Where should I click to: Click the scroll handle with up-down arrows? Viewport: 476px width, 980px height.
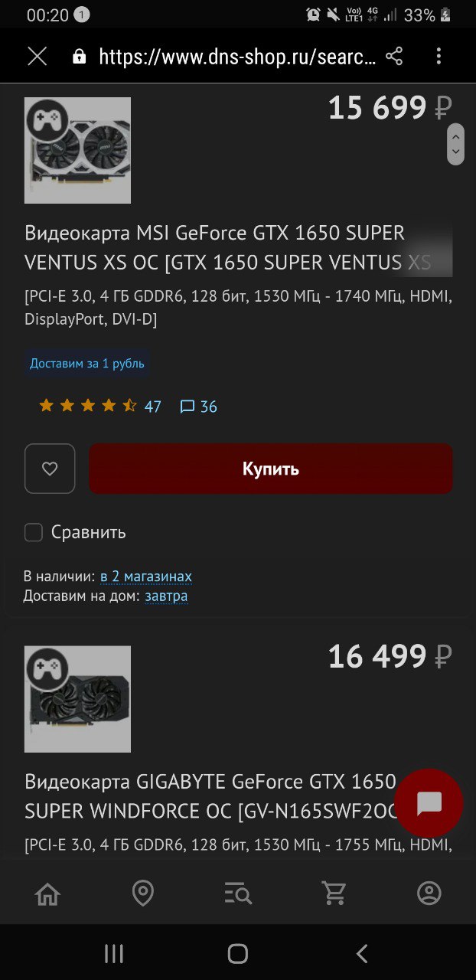[x=455, y=144]
